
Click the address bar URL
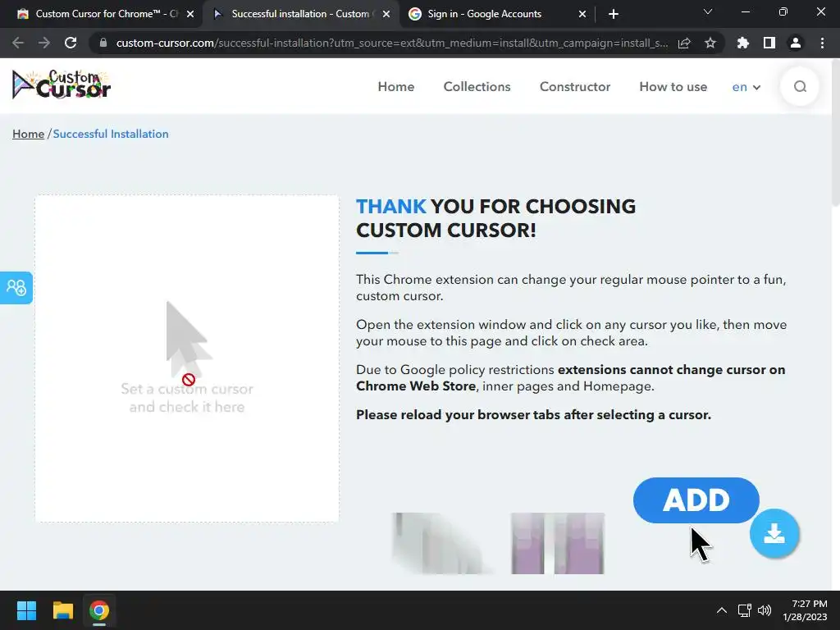point(391,43)
